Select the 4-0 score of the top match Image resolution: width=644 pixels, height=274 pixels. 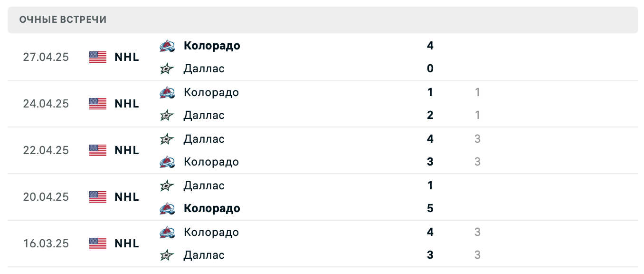click(x=430, y=57)
